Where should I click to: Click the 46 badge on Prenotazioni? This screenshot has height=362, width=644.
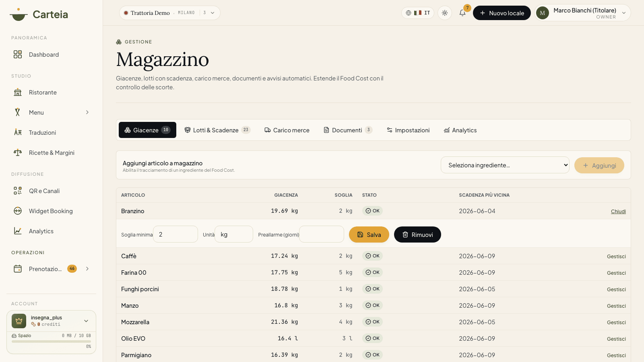click(72, 269)
